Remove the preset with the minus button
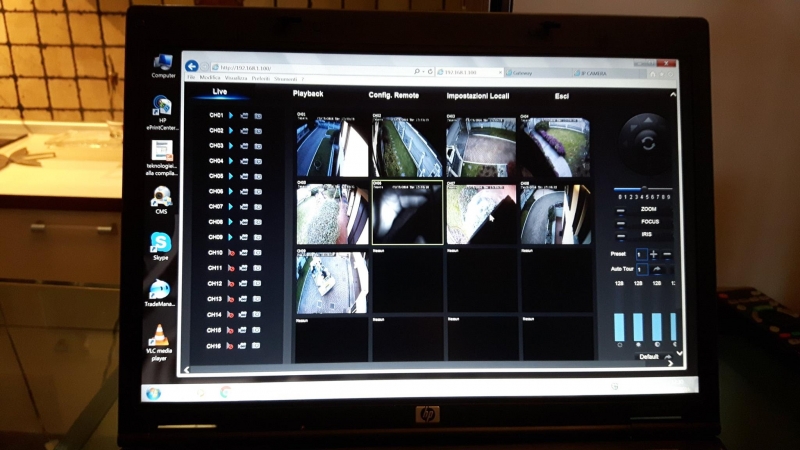The width and height of the screenshot is (800, 450). click(667, 254)
